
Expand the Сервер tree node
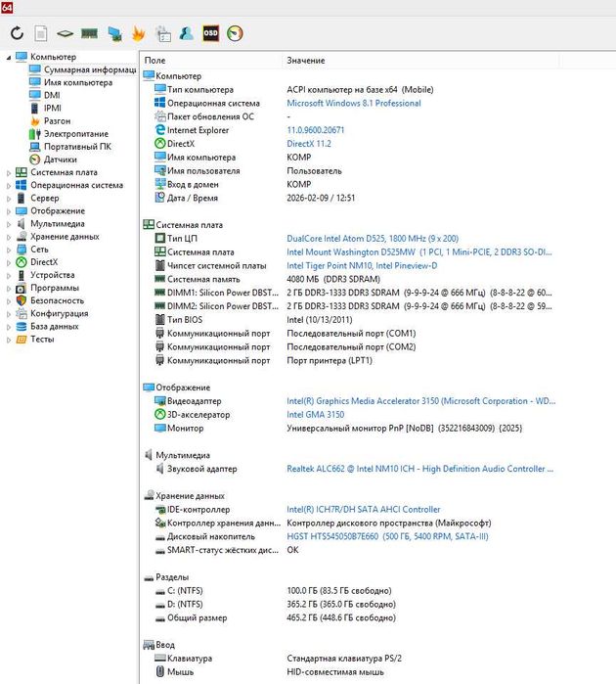(x=8, y=199)
